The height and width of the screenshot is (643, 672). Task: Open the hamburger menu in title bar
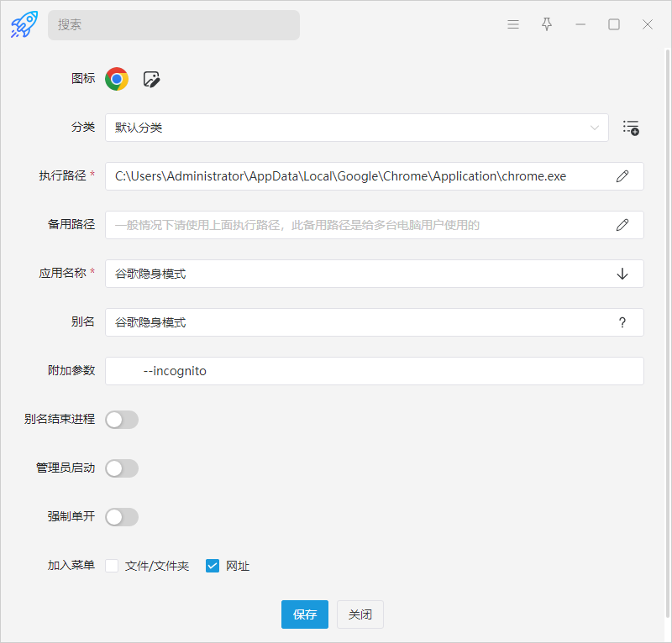[513, 24]
